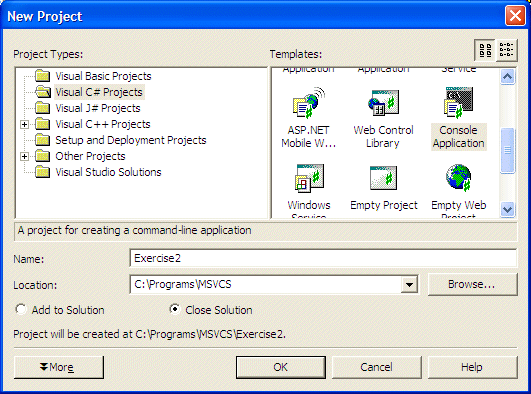Open Help for New Project

[472, 367]
